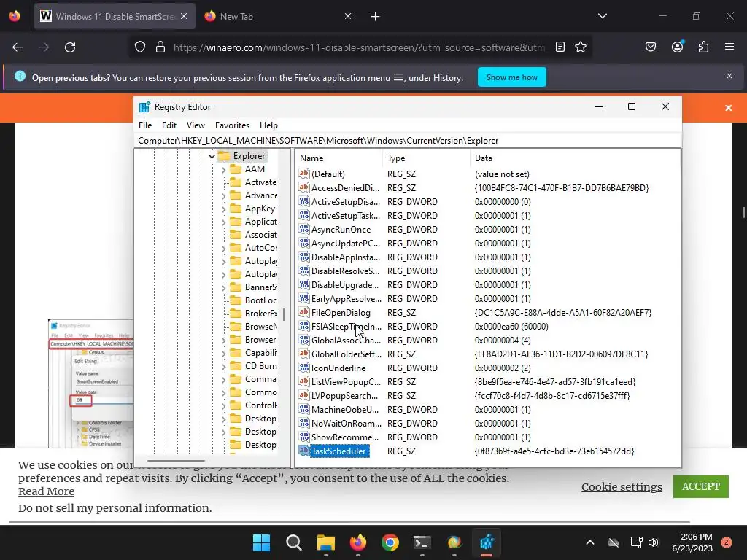747x560 pixels.
Task: Collapse the Explorer registry key
Action: pos(212,156)
